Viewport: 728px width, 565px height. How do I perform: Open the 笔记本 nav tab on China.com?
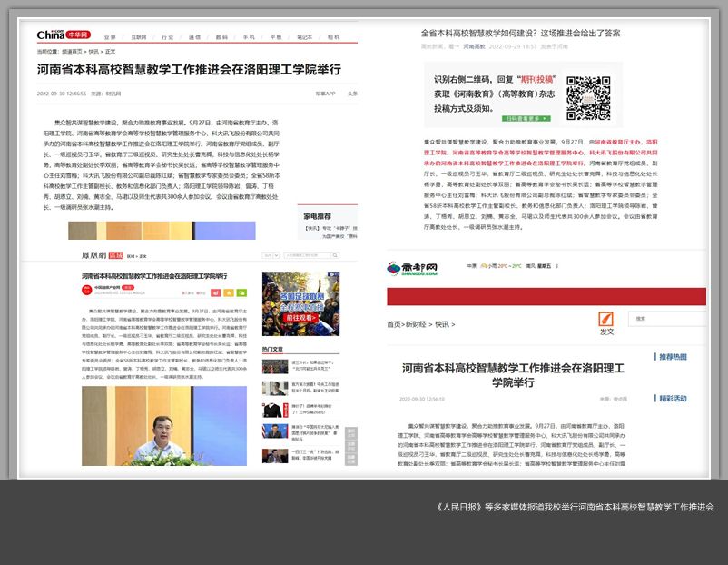coord(304,37)
